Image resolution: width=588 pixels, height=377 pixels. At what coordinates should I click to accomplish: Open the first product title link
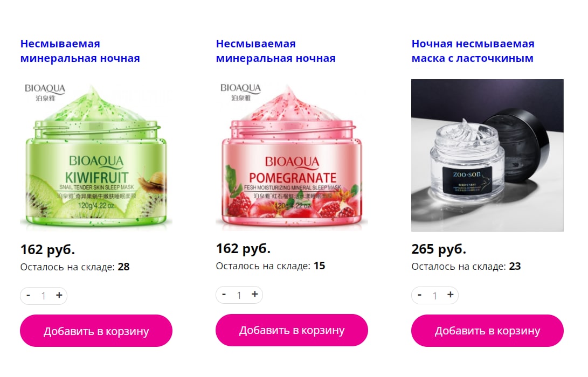click(x=80, y=51)
